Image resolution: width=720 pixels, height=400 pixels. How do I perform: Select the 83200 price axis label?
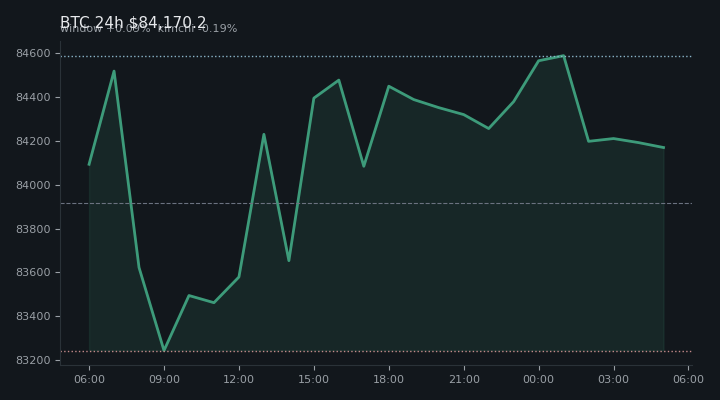pos(33,360)
